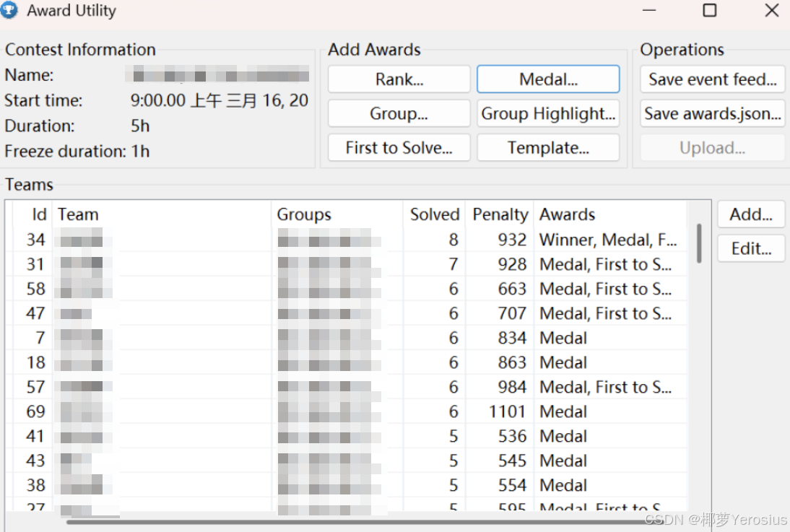Viewport: 790px width, 532px height.
Task: Sort by the Penalty column header
Action: pos(500,214)
